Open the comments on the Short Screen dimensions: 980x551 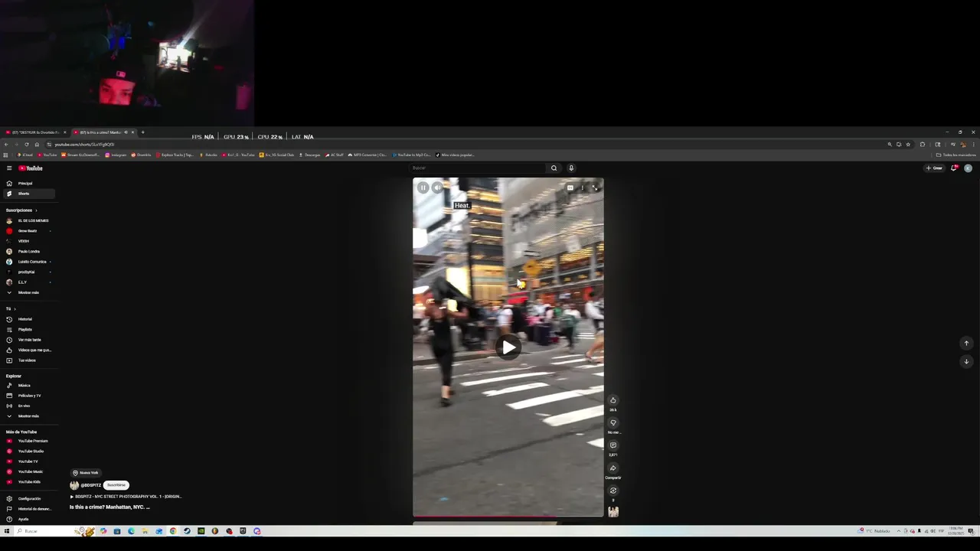point(613,445)
